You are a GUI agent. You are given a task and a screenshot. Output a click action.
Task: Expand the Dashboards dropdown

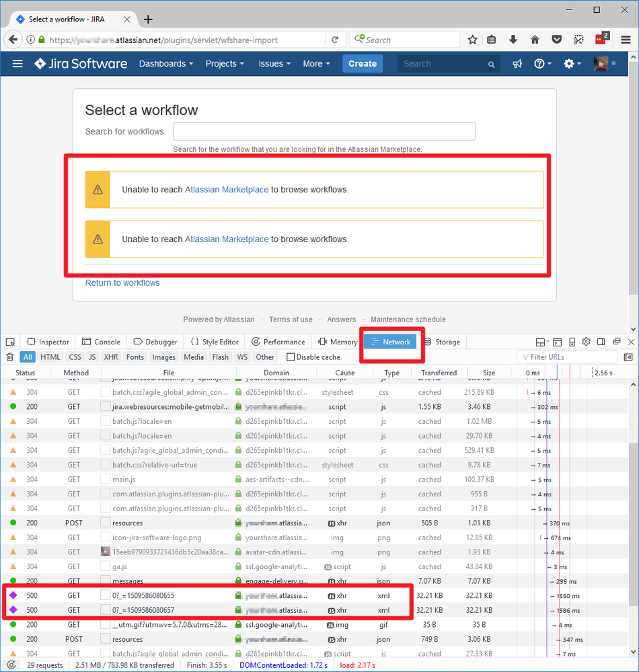pos(166,64)
